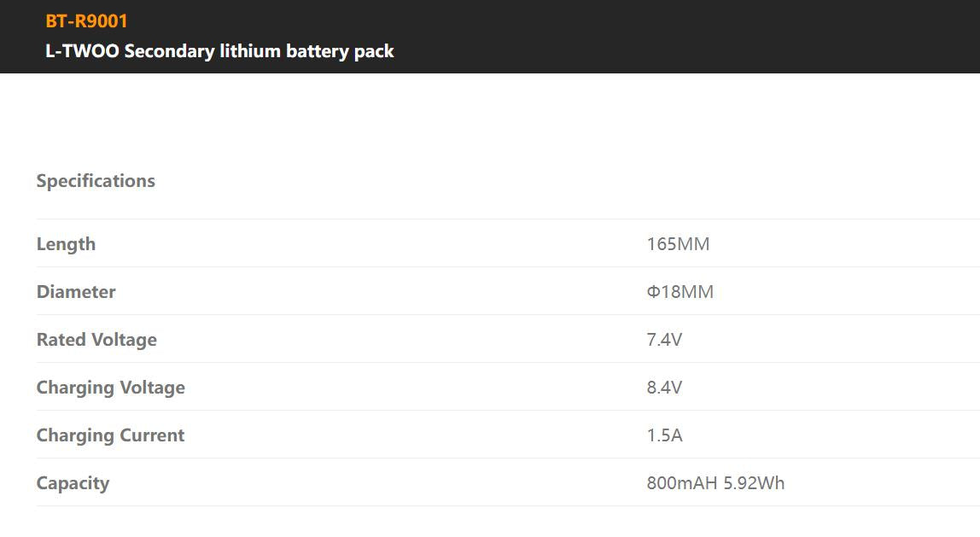Click the Length row label
980x537 pixels.
pyautogui.click(x=66, y=244)
